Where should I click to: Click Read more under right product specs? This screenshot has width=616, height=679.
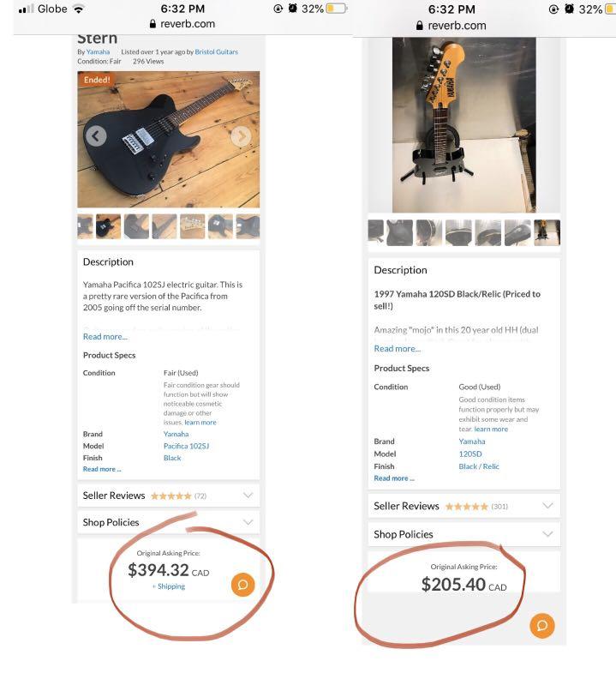pyautogui.click(x=394, y=478)
